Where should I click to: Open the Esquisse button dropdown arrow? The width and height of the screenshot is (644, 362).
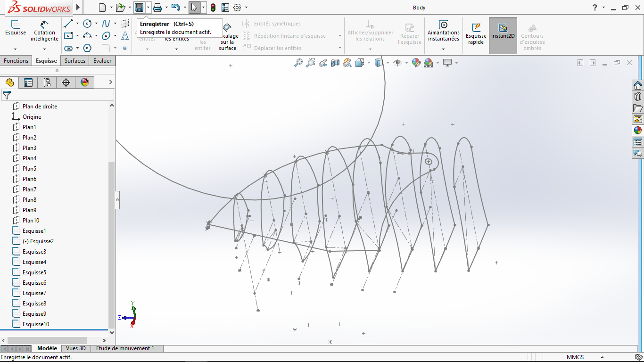coord(15,49)
